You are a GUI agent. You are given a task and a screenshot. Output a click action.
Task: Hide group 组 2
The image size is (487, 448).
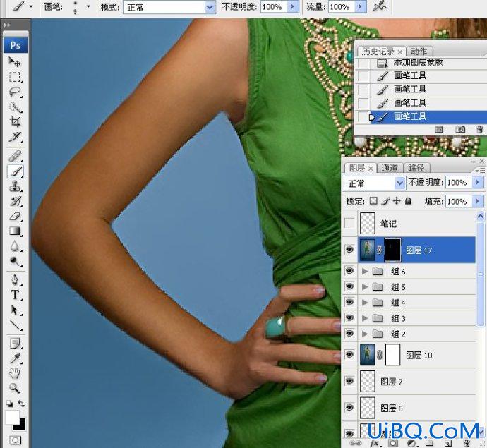[x=349, y=334]
